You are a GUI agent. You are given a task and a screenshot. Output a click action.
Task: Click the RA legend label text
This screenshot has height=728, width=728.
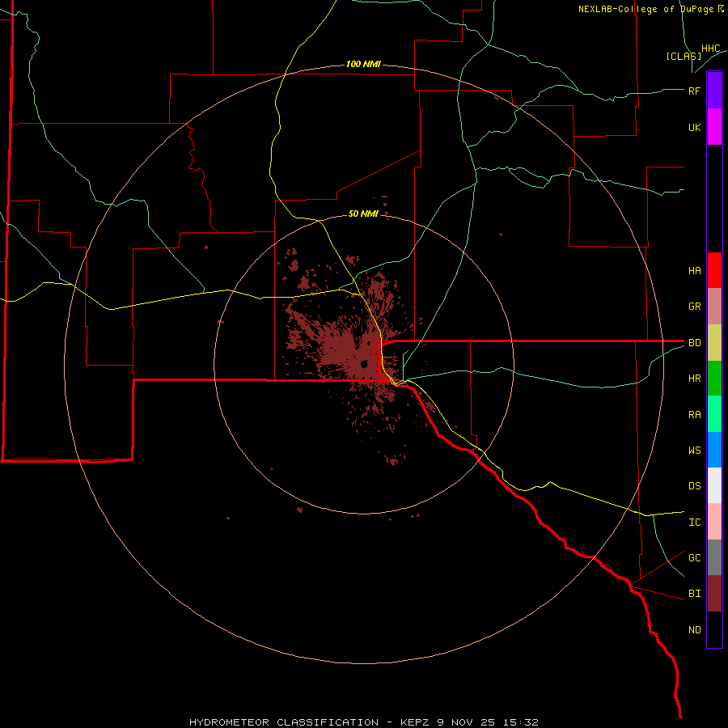(694, 415)
